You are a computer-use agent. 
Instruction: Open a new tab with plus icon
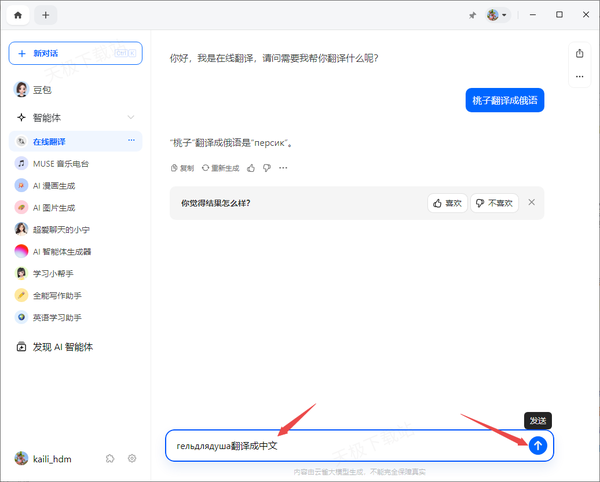point(46,15)
